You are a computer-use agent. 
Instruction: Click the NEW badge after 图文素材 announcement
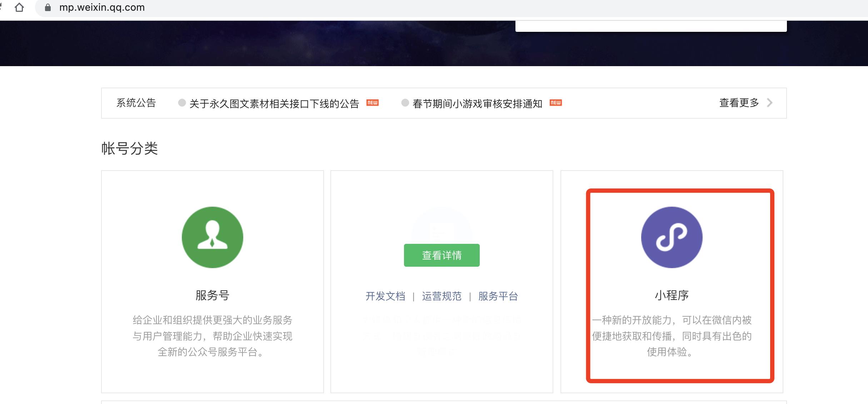pos(373,103)
